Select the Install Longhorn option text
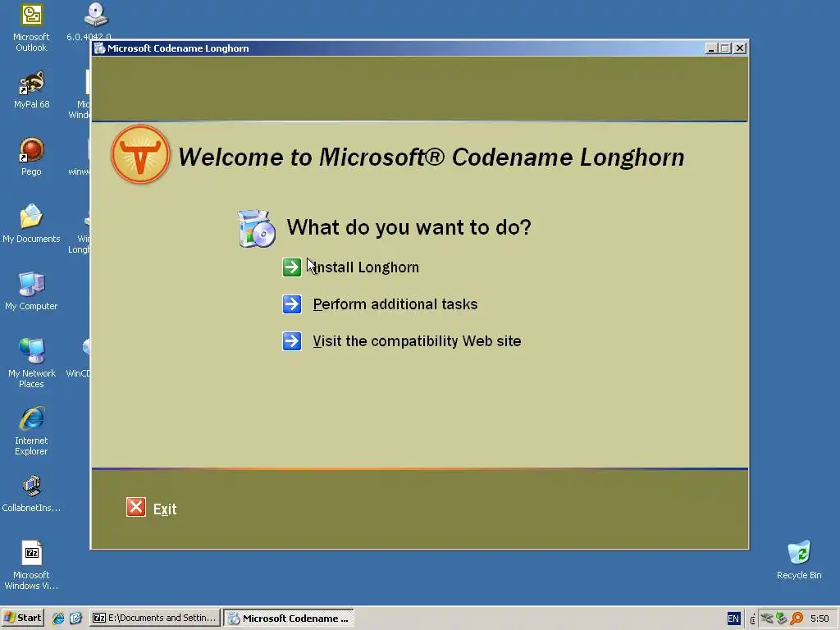The width and height of the screenshot is (840, 630). coord(366,267)
